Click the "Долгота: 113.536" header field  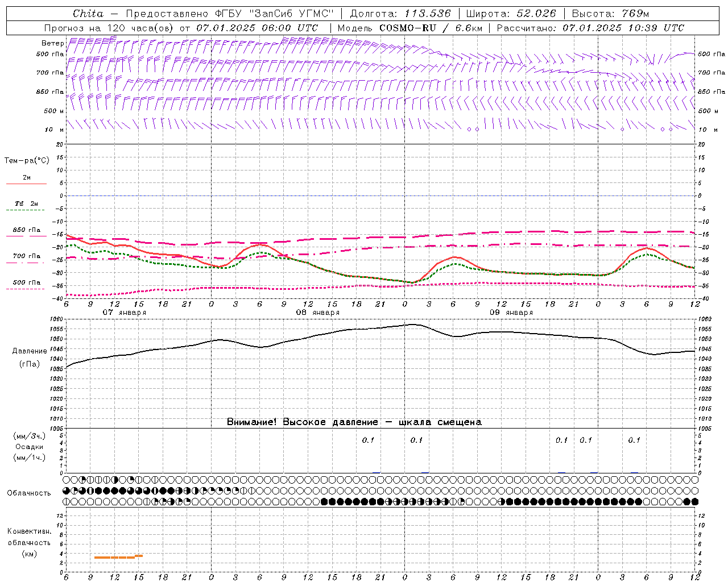point(400,14)
